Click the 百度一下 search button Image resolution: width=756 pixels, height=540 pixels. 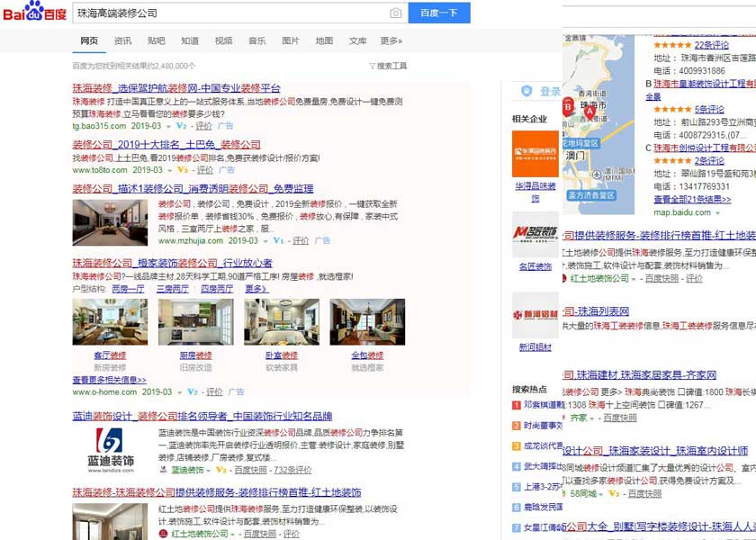coord(439,13)
